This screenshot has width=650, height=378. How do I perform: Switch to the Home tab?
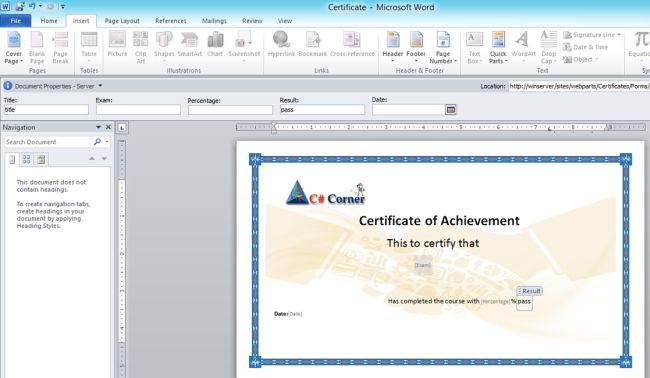[49, 21]
